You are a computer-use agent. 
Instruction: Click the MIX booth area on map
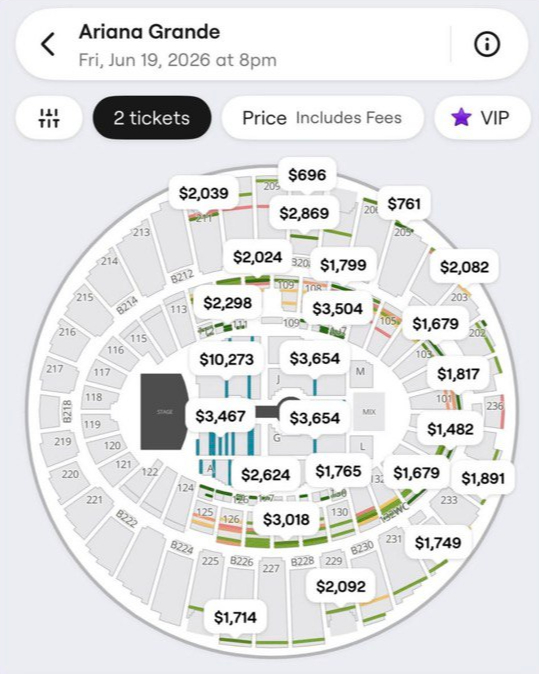point(369,412)
